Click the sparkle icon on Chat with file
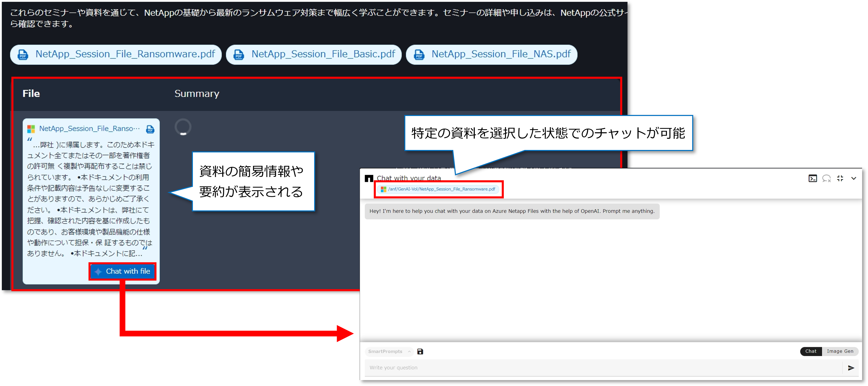Screen dimensions: 868x386 98,271
